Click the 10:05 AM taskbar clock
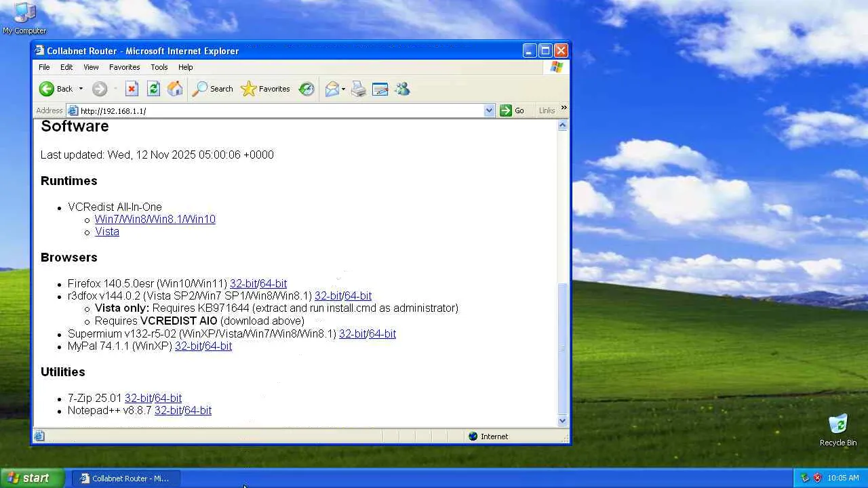 (x=843, y=478)
